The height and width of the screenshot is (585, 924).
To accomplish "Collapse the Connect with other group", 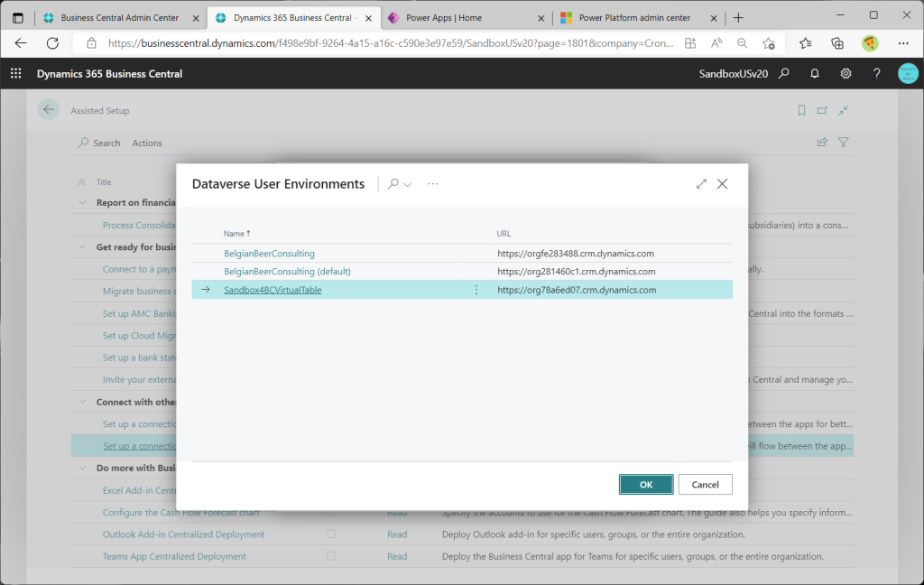I will [82, 402].
